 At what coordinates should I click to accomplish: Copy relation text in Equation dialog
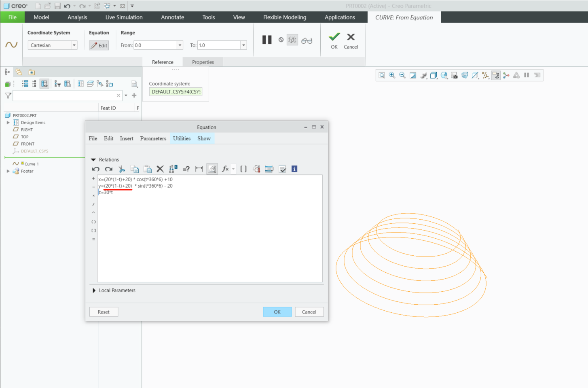click(135, 169)
